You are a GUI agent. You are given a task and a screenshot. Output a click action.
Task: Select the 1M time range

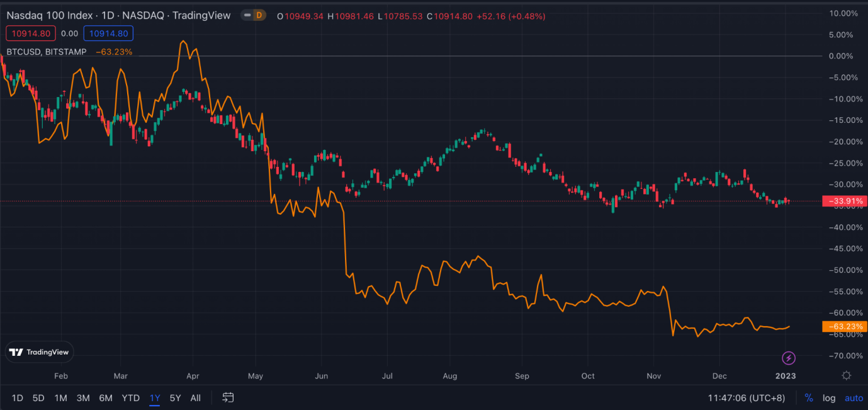60,398
